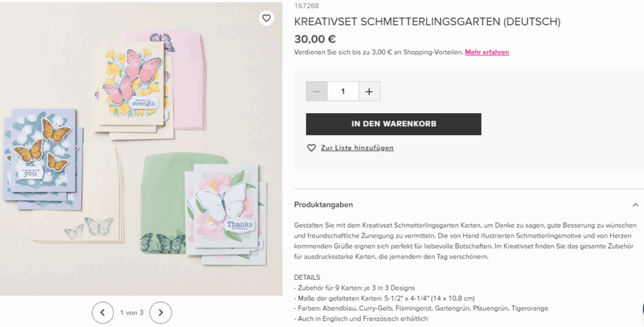
Task: Click heart icon beside Zur Liste hinzufügen
Action: pyautogui.click(x=312, y=148)
